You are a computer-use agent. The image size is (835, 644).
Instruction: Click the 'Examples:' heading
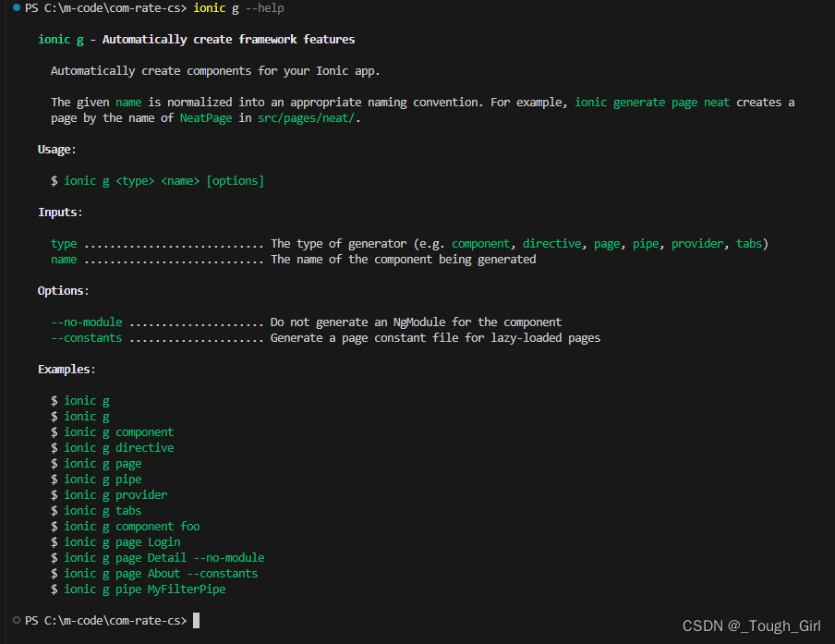[x=66, y=370]
